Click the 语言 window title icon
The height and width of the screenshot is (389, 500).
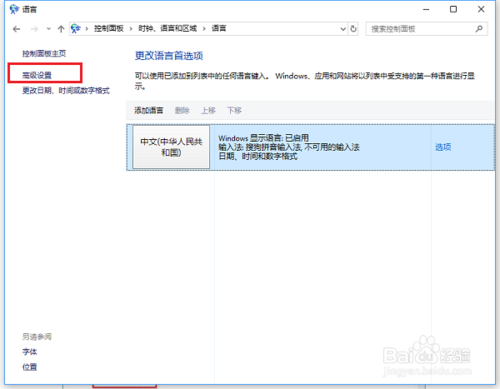14,9
